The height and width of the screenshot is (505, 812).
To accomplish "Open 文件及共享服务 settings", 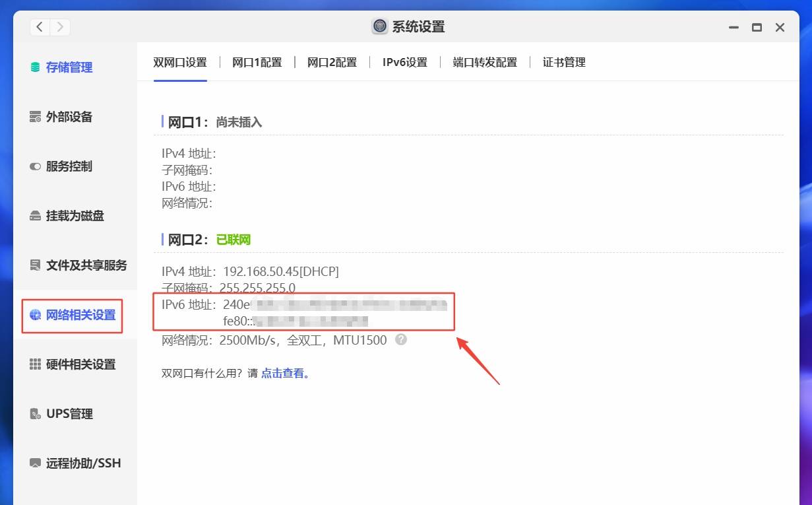I will click(34, 265).
